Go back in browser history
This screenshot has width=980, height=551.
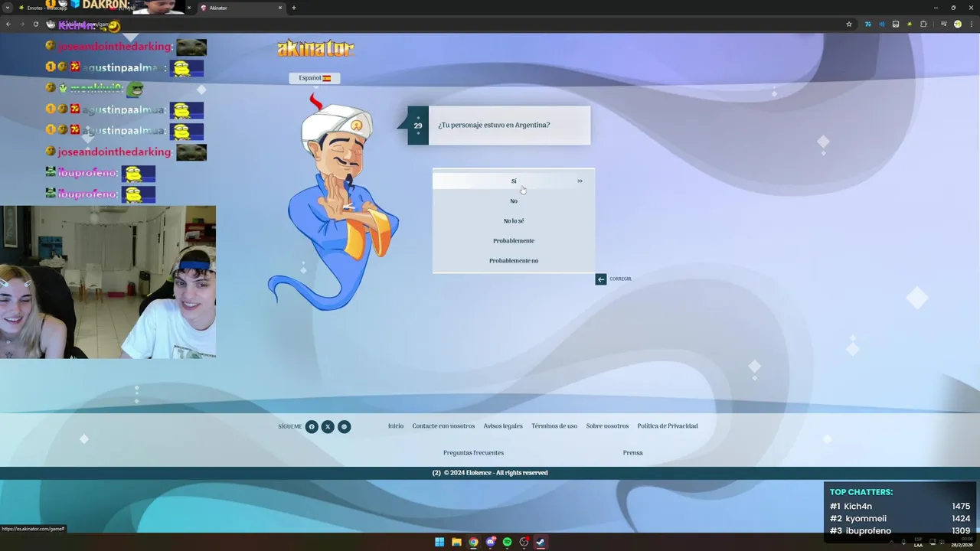[8, 24]
